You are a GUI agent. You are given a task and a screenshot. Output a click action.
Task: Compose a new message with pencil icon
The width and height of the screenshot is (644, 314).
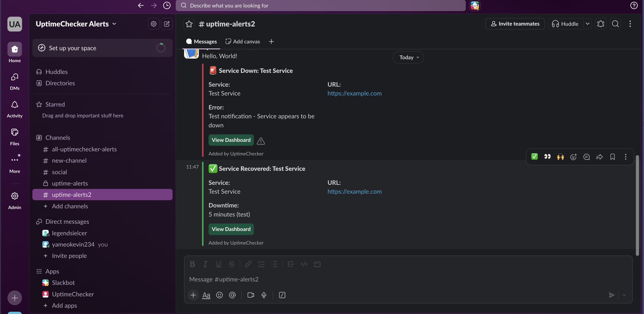click(x=167, y=24)
